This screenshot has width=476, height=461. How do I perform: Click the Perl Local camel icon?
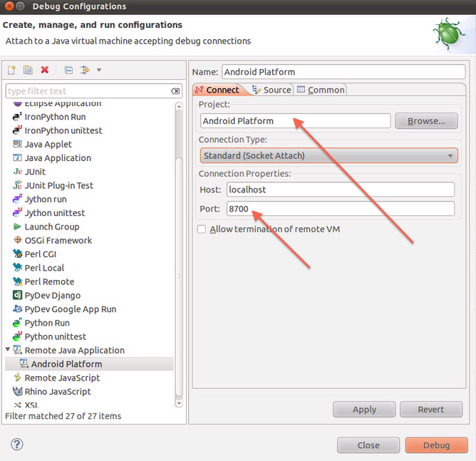point(18,267)
